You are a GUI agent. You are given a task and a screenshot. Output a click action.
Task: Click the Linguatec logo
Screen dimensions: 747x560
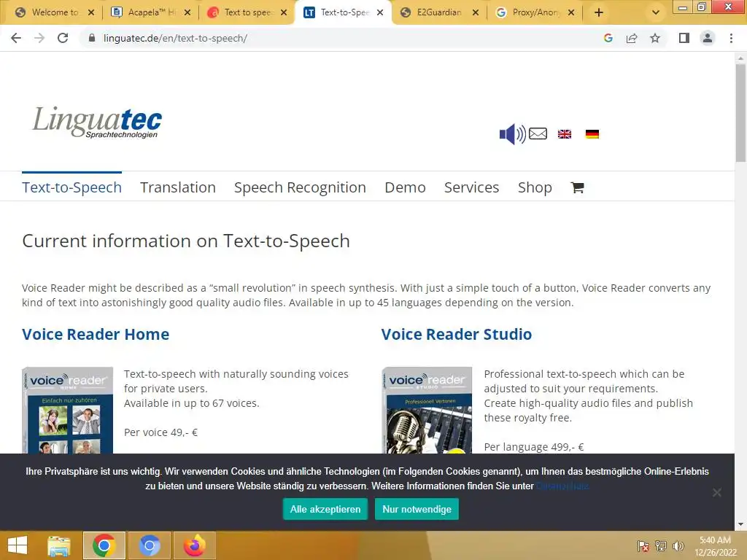click(97, 122)
